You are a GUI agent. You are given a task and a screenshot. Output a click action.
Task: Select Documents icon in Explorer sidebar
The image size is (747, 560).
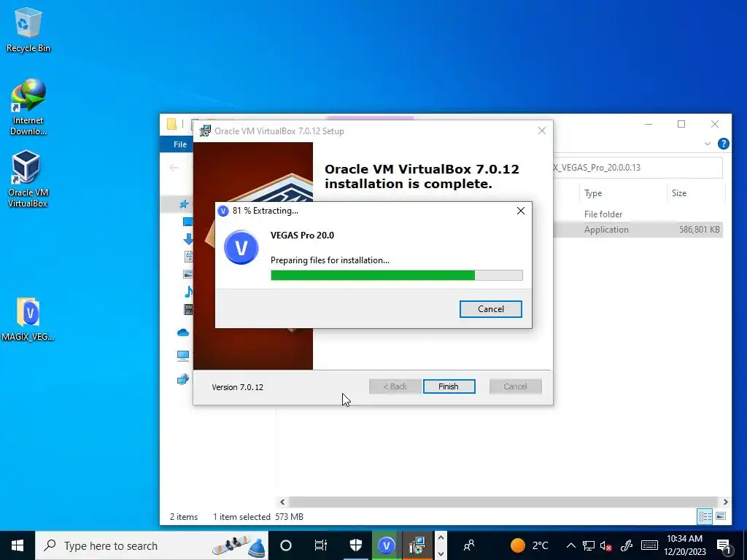click(189, 257)
